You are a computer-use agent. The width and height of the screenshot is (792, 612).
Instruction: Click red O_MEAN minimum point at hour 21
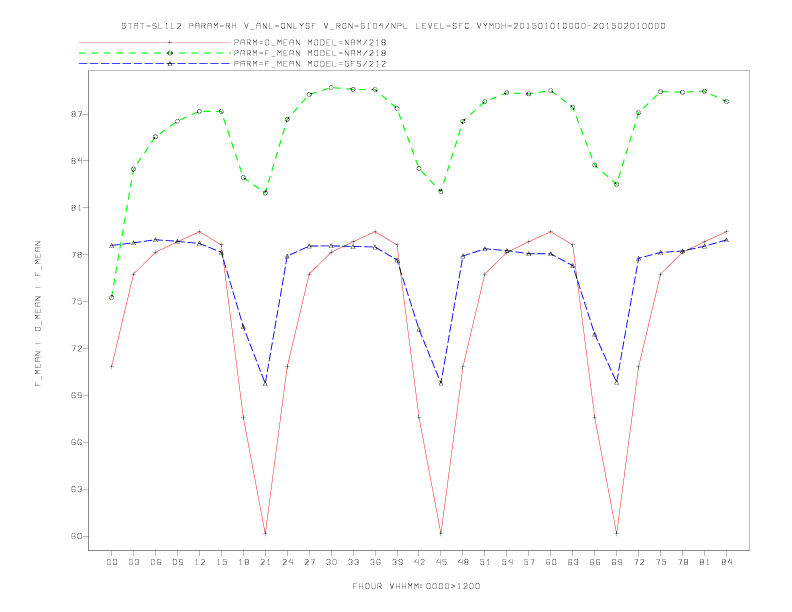point(265,533)
